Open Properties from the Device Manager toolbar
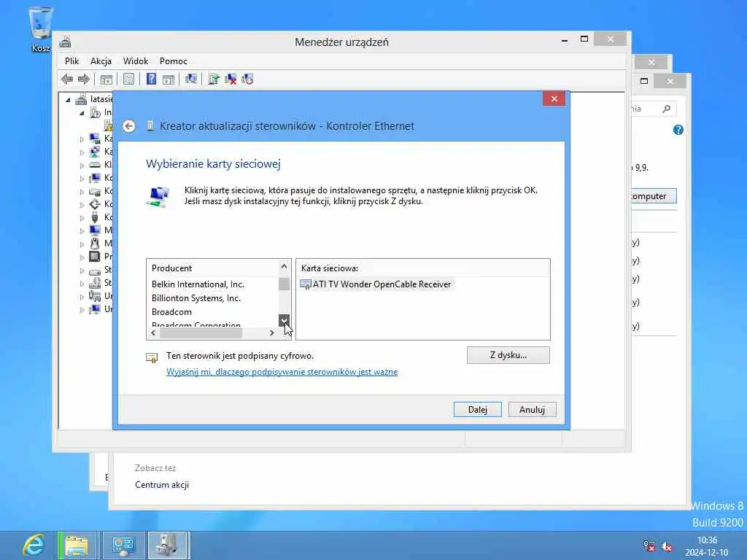The height and width of the screenshot is (560, 747). click(x=128, y=79)
